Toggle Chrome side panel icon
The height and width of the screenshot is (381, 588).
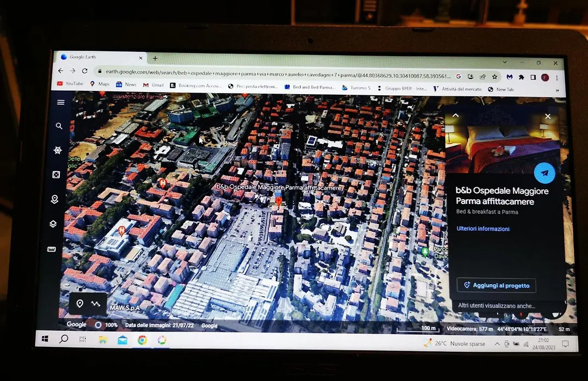point(533,77)
